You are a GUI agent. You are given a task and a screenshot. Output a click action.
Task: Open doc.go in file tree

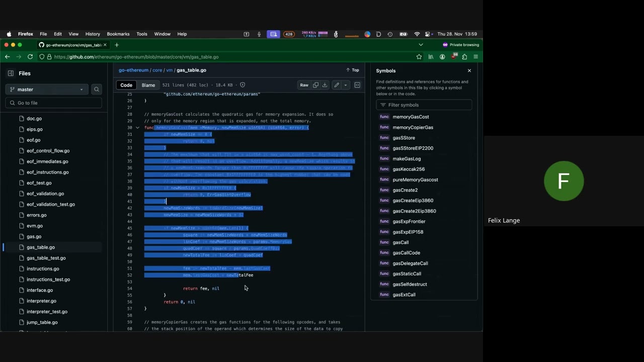tap(34, 119)
